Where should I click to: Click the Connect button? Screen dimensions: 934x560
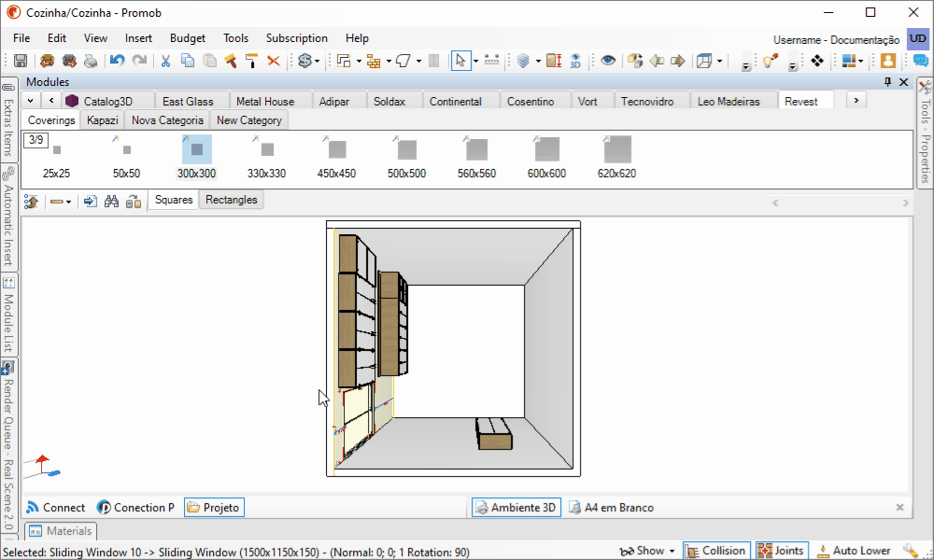coord(56,508)
